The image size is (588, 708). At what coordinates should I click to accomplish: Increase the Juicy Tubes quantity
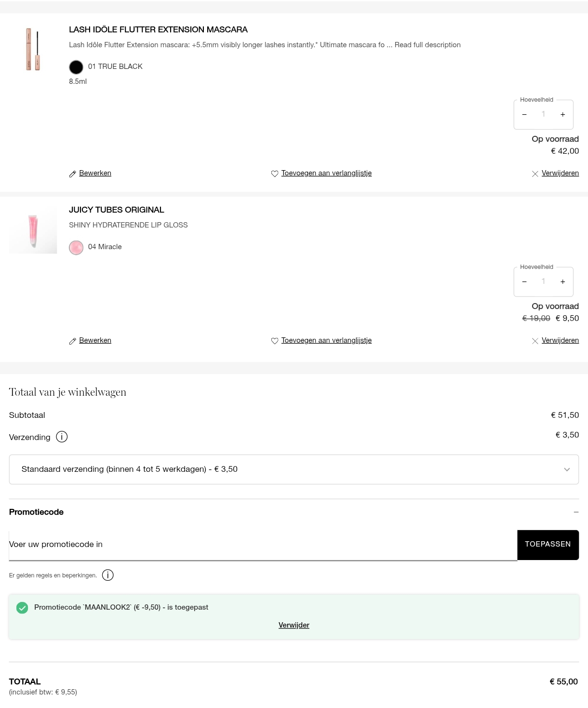point(562,282)
